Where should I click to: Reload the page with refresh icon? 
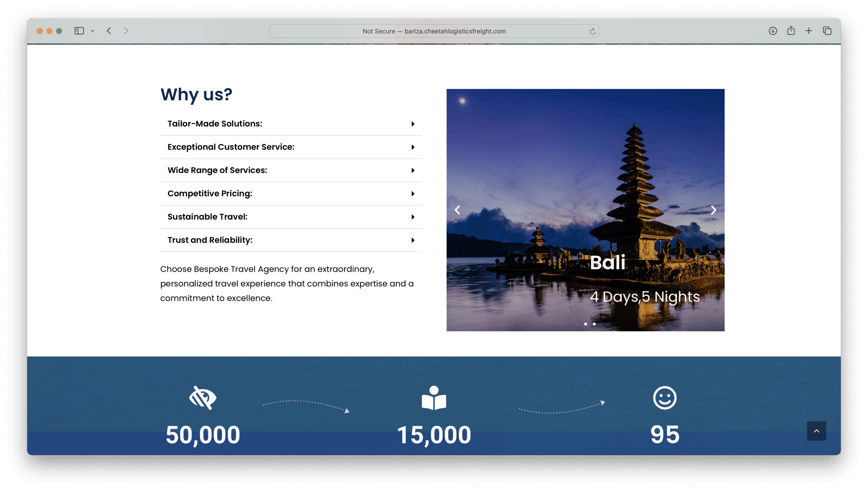click(592, 31)
